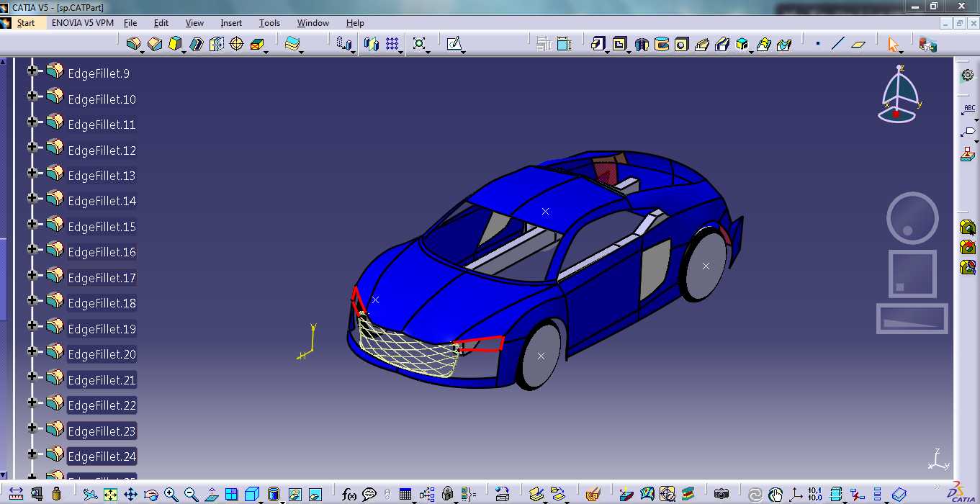Activate the Select arrow tool
The width and height of the screenshot is (980, 504).
point(893,44)
